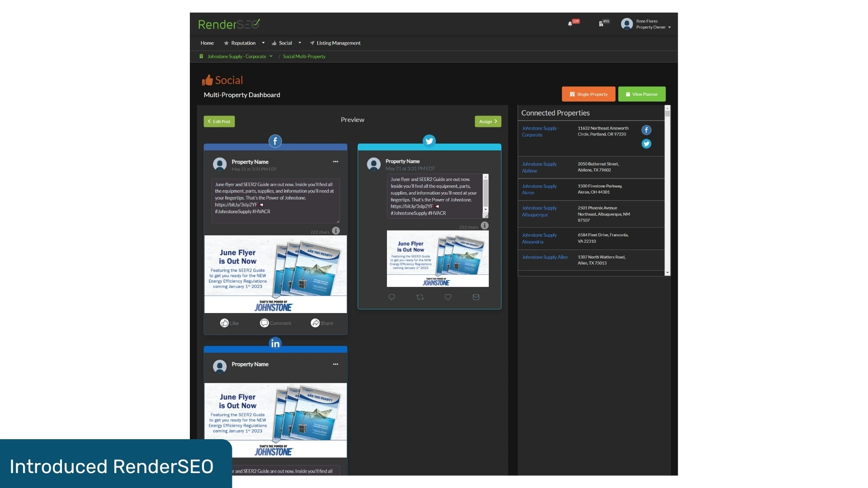Click the LinkedIn icon above the preview card
868x488 pixels.
pyautogui.click(x=275, y=343)
